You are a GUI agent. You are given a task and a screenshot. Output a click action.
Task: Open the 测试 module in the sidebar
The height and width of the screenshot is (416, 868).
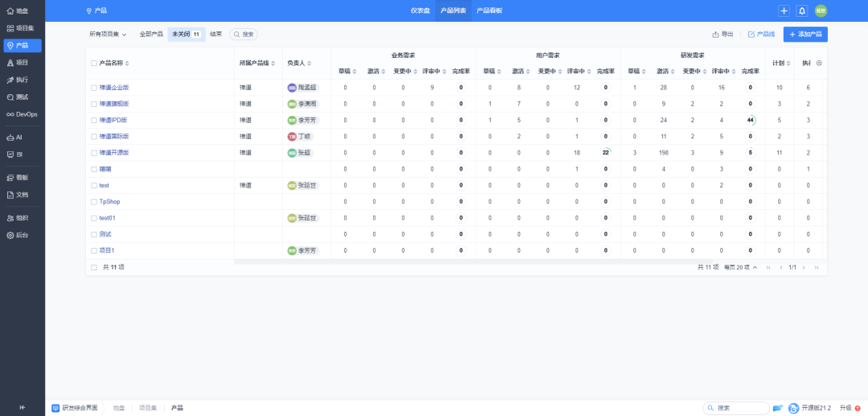point(22,97)
